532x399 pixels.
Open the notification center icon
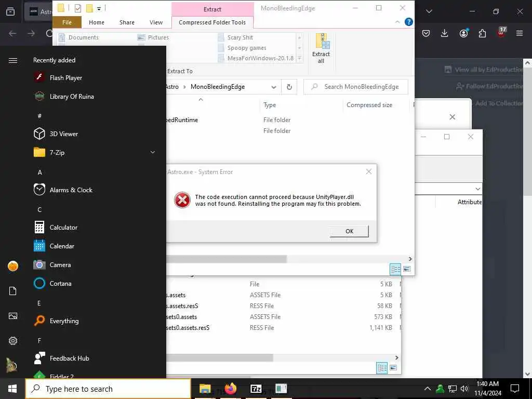[515, 389]
